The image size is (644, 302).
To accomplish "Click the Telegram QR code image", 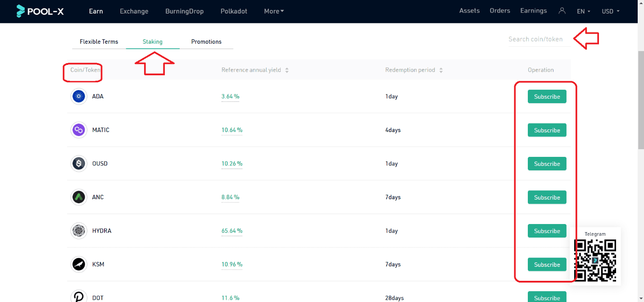I will click(x=595, y=261).
